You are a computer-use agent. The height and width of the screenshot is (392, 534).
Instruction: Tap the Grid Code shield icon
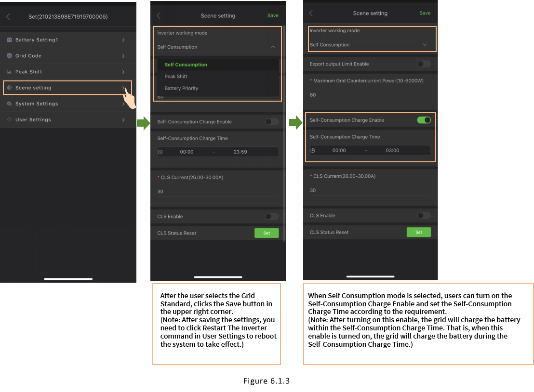[9, 56]
